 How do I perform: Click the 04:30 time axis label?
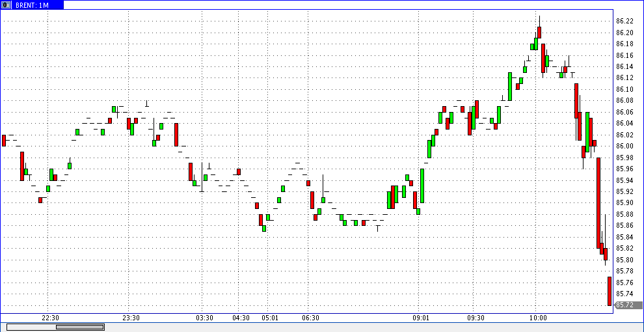tap(241, 318)
